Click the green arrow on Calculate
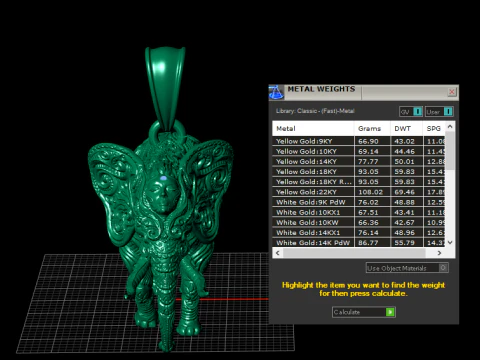This screenshot has height=360, width=480. [390, 312]
